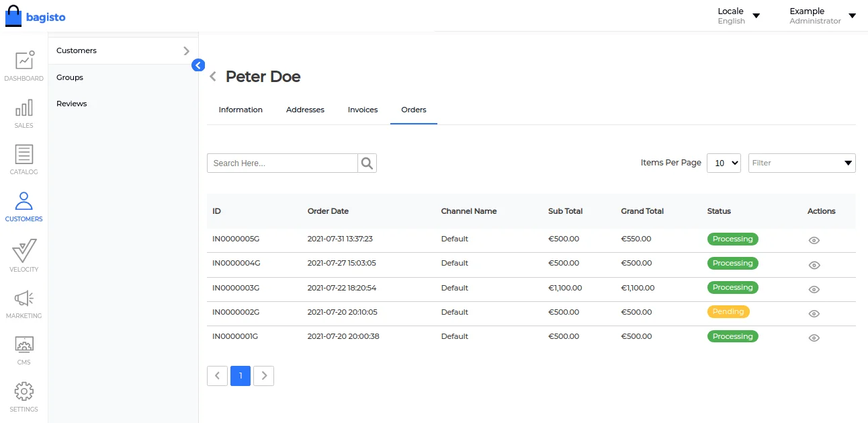This screenshot has height=423, width=868.
Task: View order IN0000005G with eye icon
Action: 814,240
